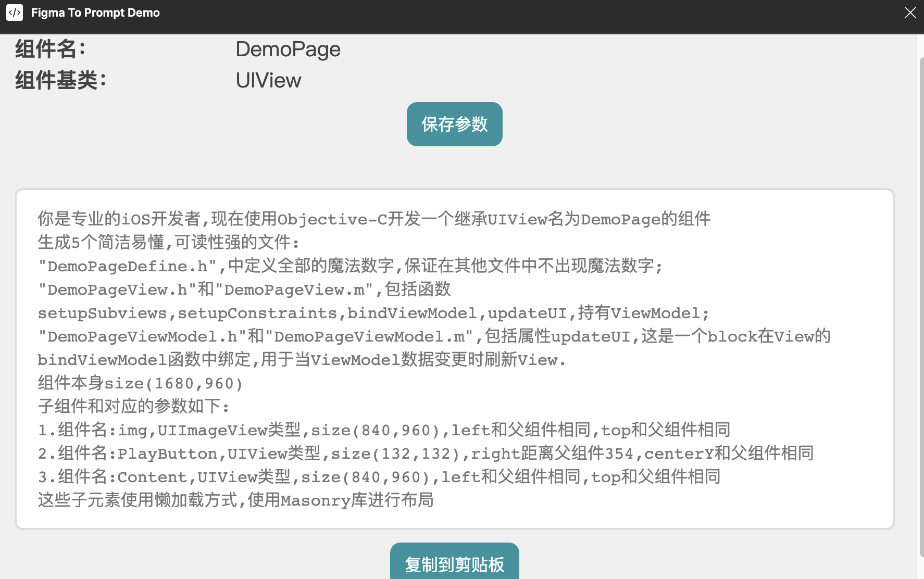
Task: Click the Masonry库进行布局 line in prompt
Action: click(235, 500)
